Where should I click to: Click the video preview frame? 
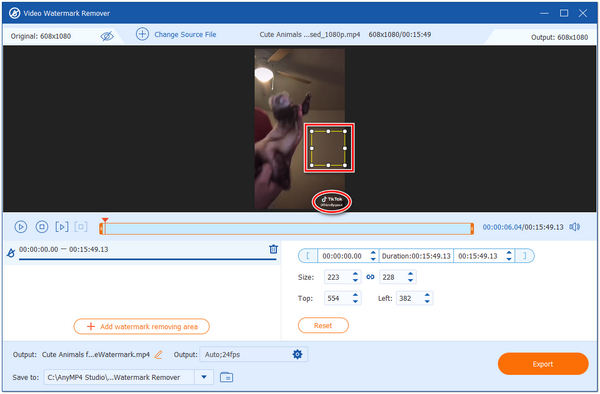pyautogui.click(x=300, y=129)
